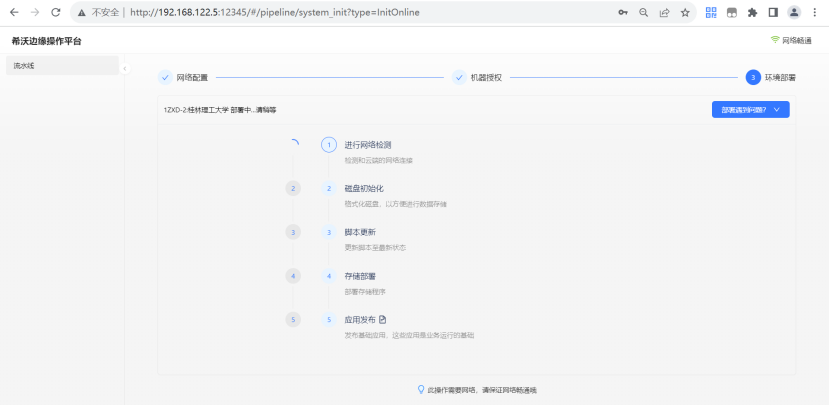This screenshot has height=406, width=830.
Task: Reload the page with refresh icon
Action: point(55,13)
